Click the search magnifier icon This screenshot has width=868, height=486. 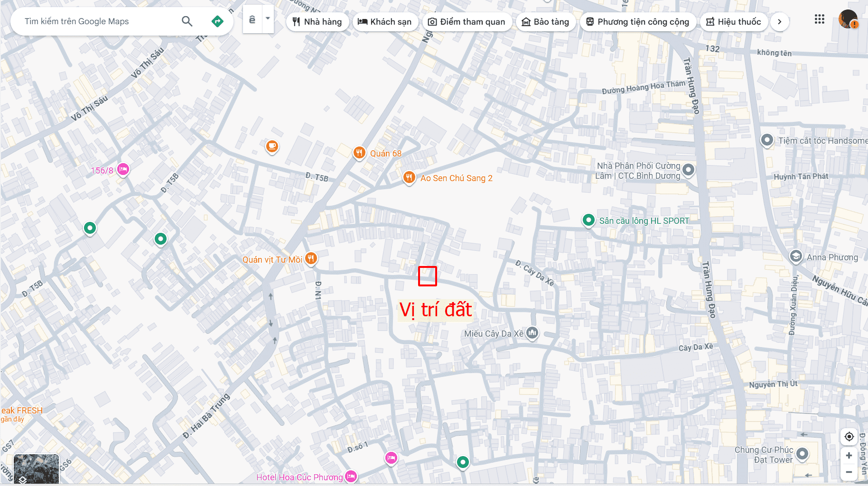(x=187, y=21)
